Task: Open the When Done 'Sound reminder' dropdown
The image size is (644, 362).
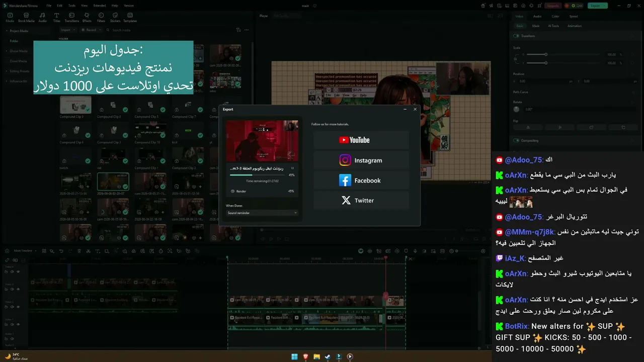Action: (262, 213)
